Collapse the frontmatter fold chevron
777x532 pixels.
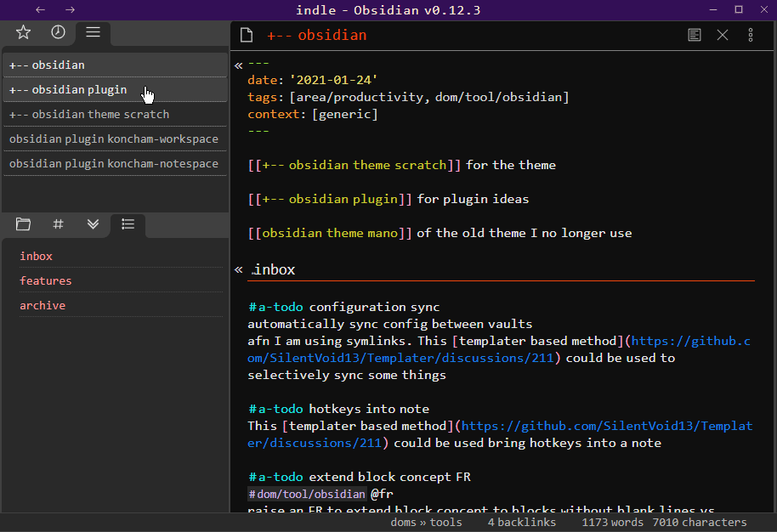(x=238, y=65)
